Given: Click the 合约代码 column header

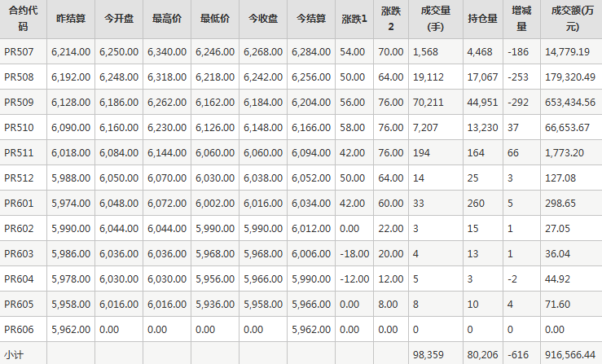Looking at the screenshot, I should pyautogui.click(x=23, y=19).
